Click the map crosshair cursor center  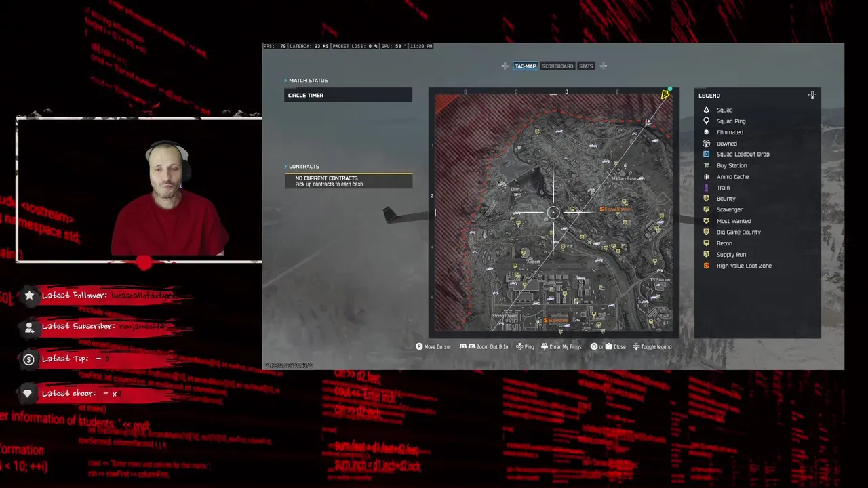pos(553,213)
